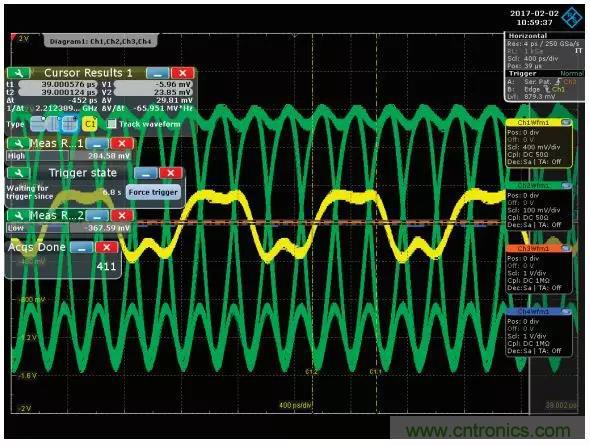
Task: Select vertical cursor type icon
Action: pyautogui.click(x=53, y=124)
